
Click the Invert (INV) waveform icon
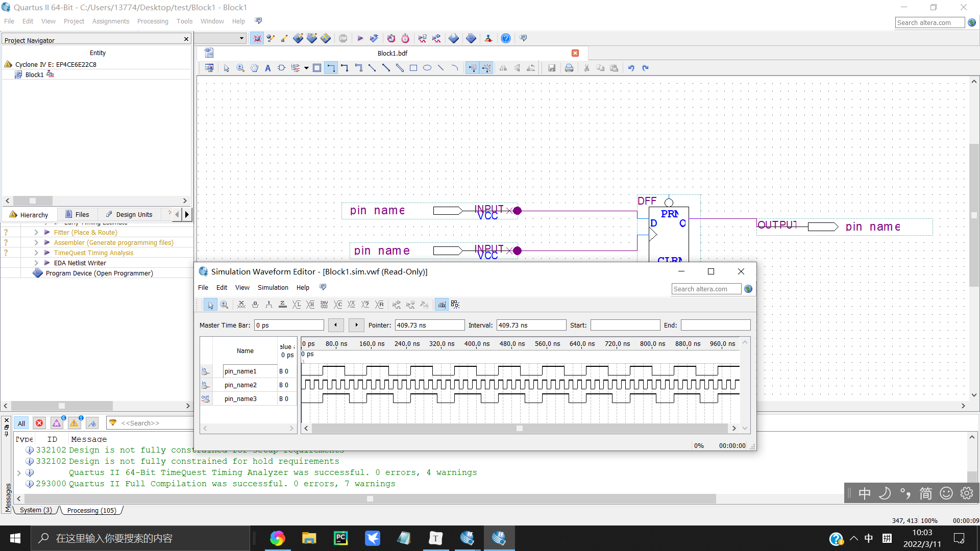(x=324, y=305)
